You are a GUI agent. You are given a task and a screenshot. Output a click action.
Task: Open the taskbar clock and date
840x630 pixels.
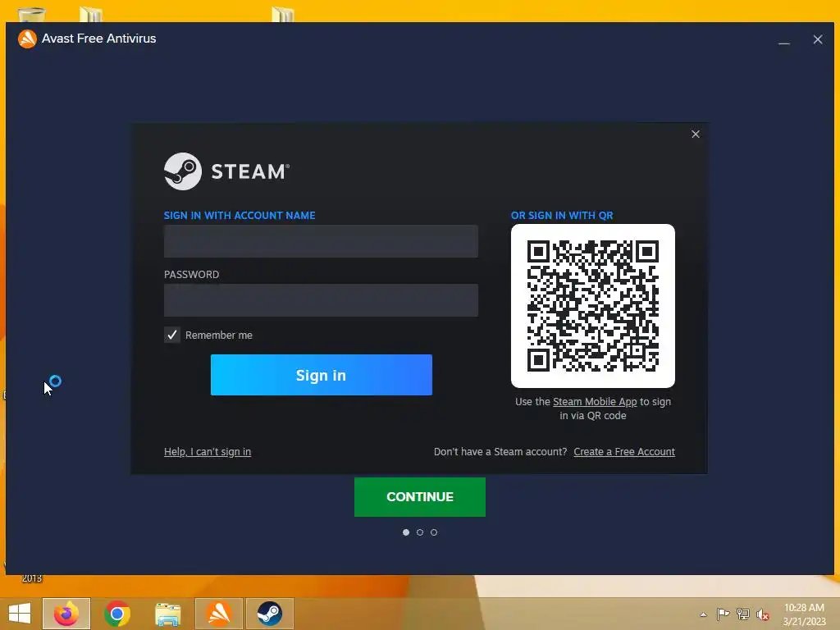coord(804,614)
